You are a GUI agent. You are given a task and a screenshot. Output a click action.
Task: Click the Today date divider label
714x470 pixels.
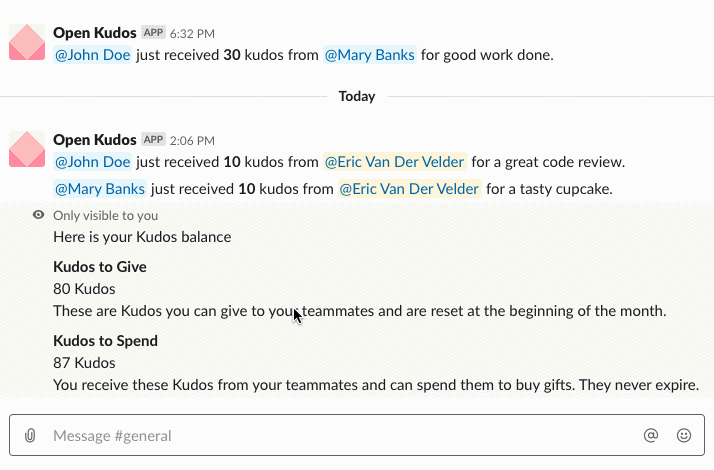click(357, 97)
